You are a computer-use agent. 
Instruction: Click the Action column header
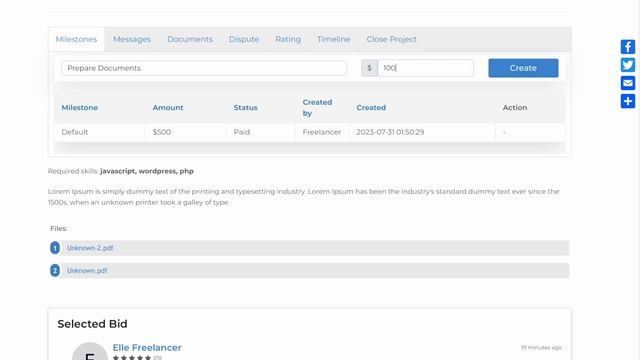point(515,108)
